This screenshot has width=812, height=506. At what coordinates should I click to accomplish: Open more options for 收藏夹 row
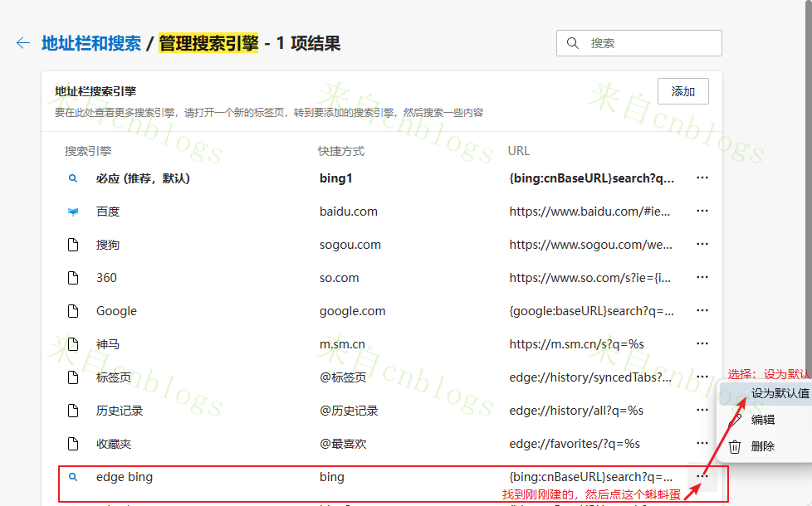[702, 443]
